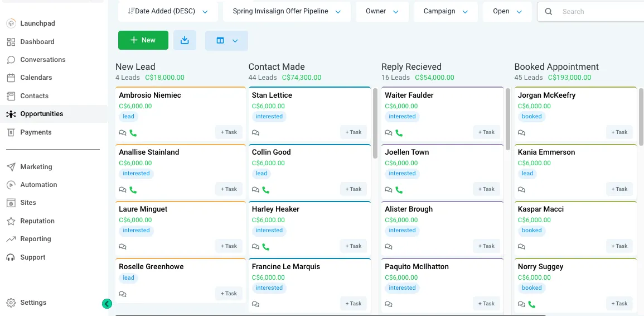644x316 pixels.
Task: Expand the Owner filter dropdown
Action: [382, 12]
